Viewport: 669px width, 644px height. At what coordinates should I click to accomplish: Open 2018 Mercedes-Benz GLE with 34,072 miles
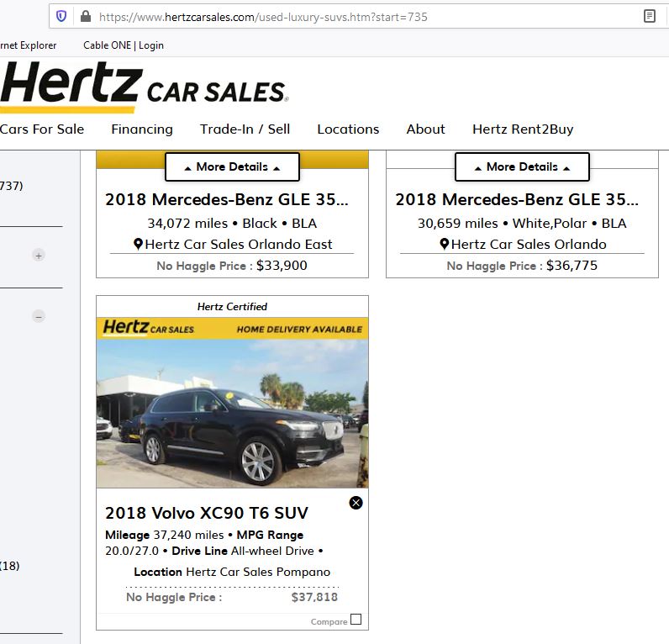tap(227, 199)
